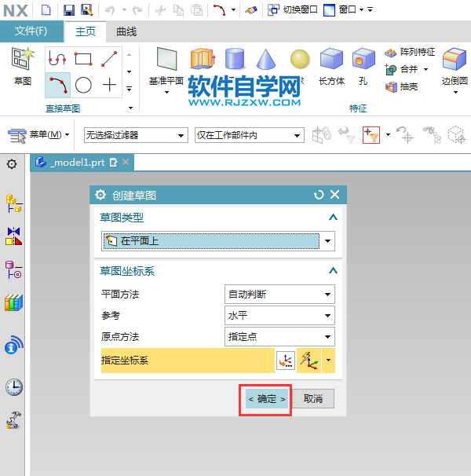471x476 pixels.
Task: Click the Sphere feature icon
Action: pyautogui.click(x=300, y=59)
